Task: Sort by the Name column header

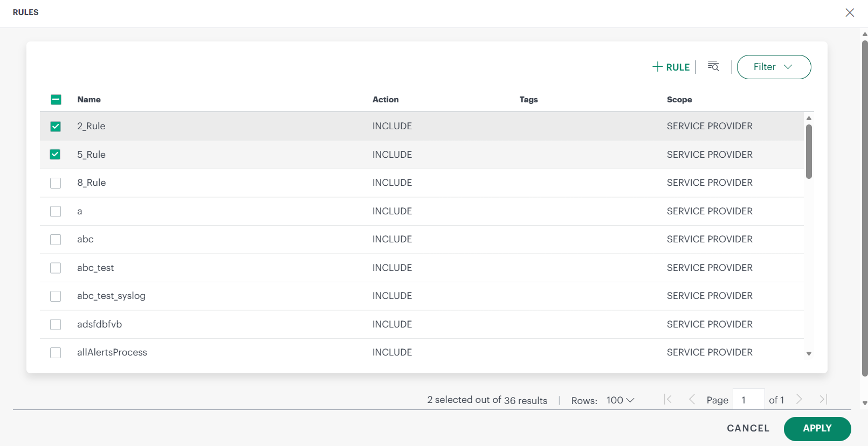Action: coord(89,100)
